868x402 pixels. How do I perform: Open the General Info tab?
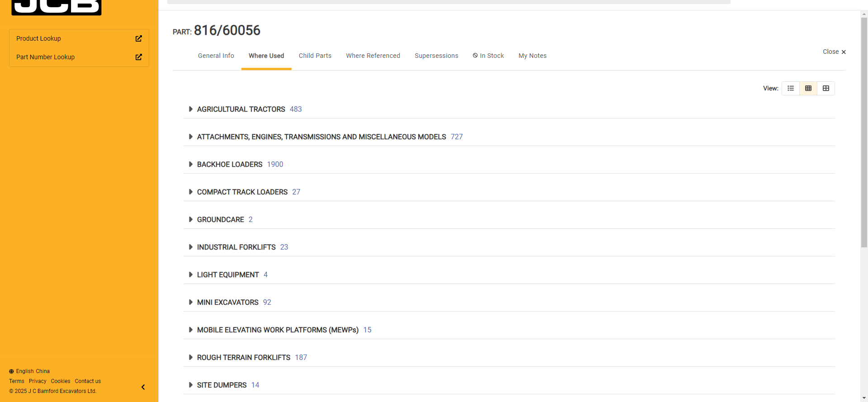click(x=216, y=56)
